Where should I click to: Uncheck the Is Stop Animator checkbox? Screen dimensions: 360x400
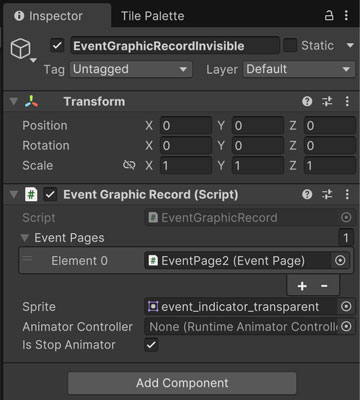coord(151,345)
